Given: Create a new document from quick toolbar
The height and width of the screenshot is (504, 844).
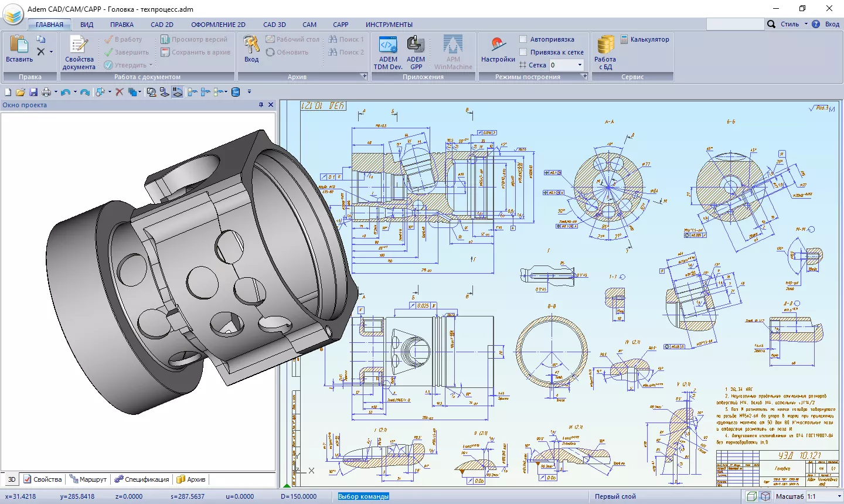Looking at the screenshot, I should pyautogui.click(x=8, y=92).
